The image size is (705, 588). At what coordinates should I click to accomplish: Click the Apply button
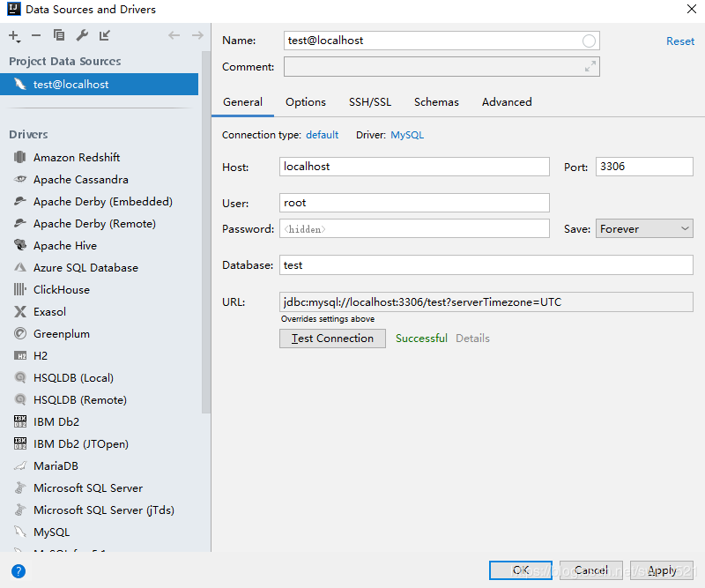coord(662,570)
